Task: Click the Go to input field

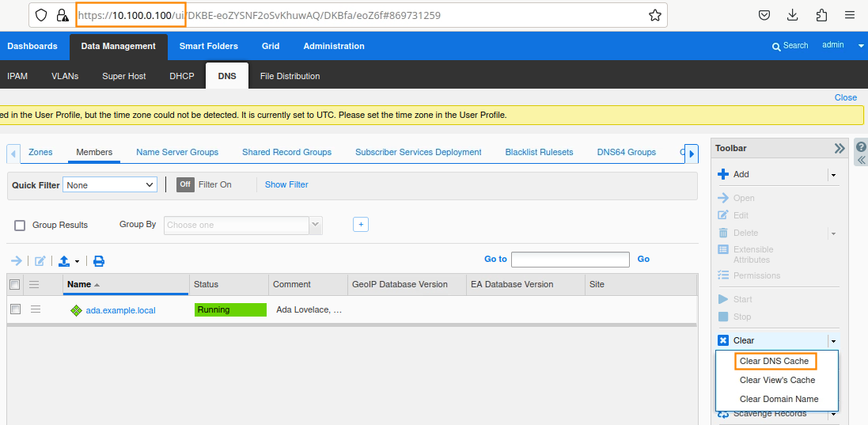Action: 570,260
